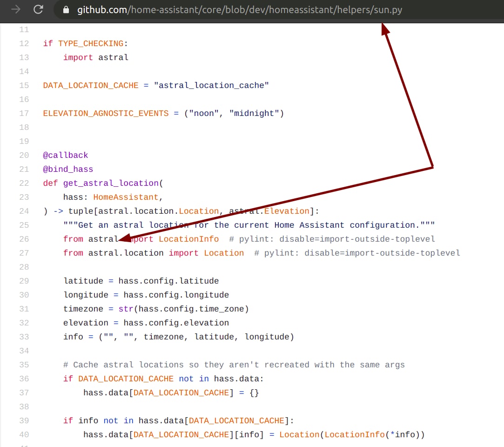Click line number 13
The width and height of the screenshot is (504, 447).
pos(24,58)
